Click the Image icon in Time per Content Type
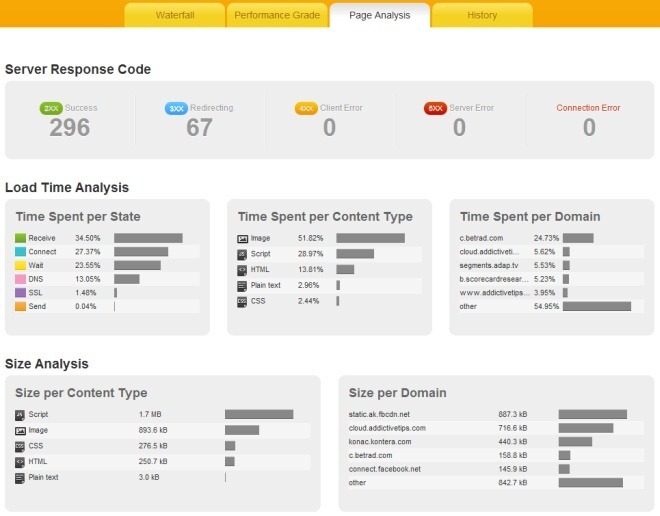 coord(242,239)
